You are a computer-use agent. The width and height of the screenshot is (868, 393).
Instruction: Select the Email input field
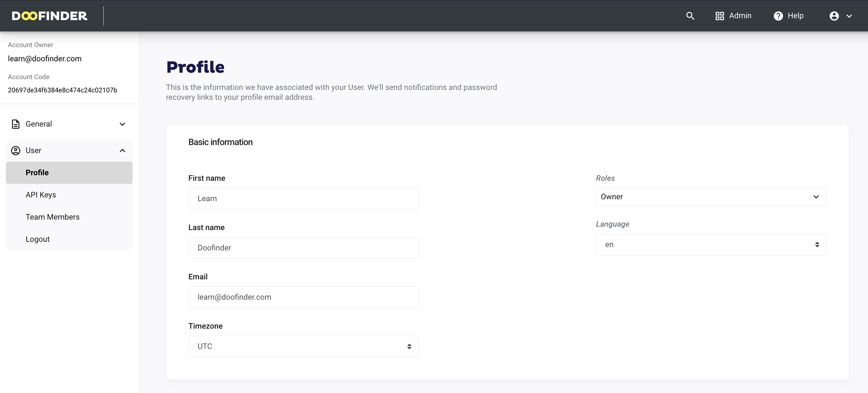tap(303, 297)
